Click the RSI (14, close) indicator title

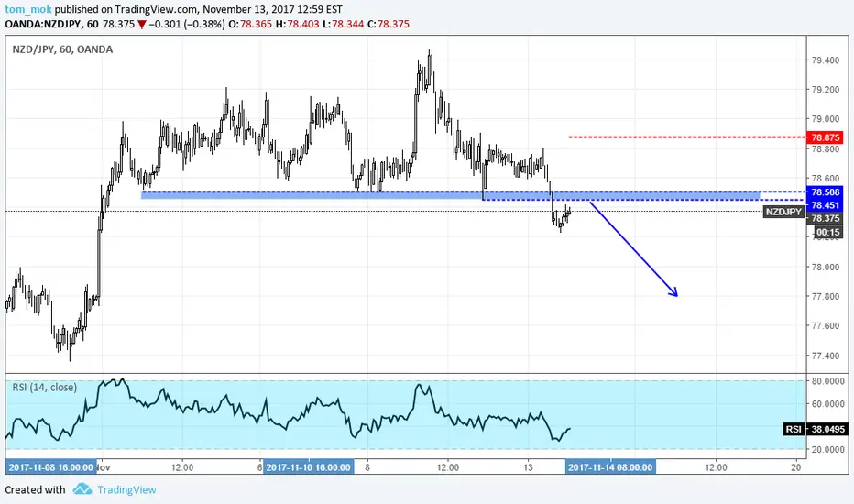pyautogui.click(x=45, y=388)
